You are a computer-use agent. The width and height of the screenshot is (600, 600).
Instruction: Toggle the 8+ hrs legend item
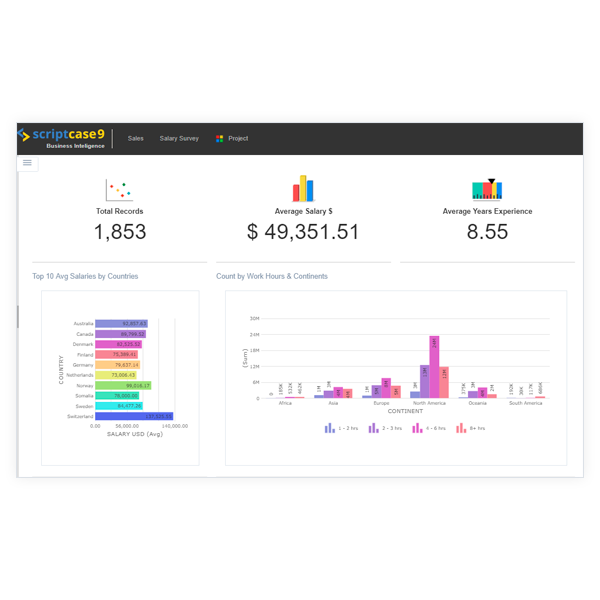tap(471, 428)
